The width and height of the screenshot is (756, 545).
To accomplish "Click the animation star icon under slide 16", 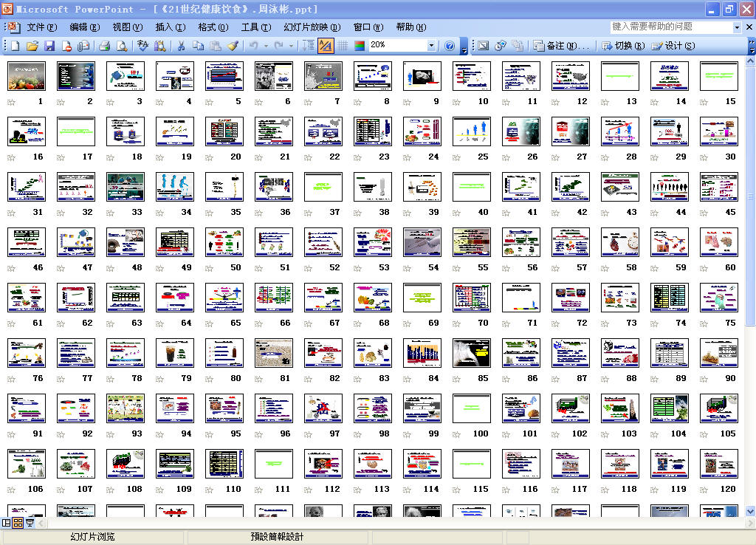I will click(12, 158).
